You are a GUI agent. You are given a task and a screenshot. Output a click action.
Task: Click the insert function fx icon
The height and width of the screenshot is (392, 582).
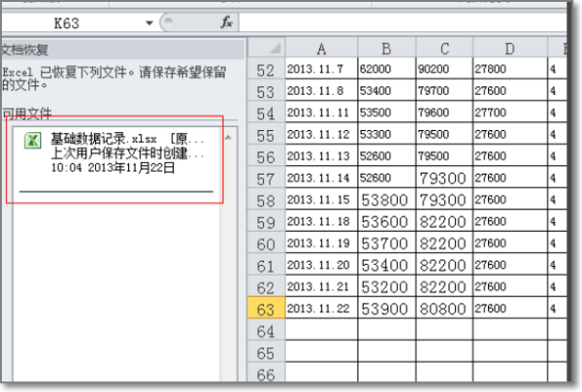pyautogui.click(x=226, y=22)
